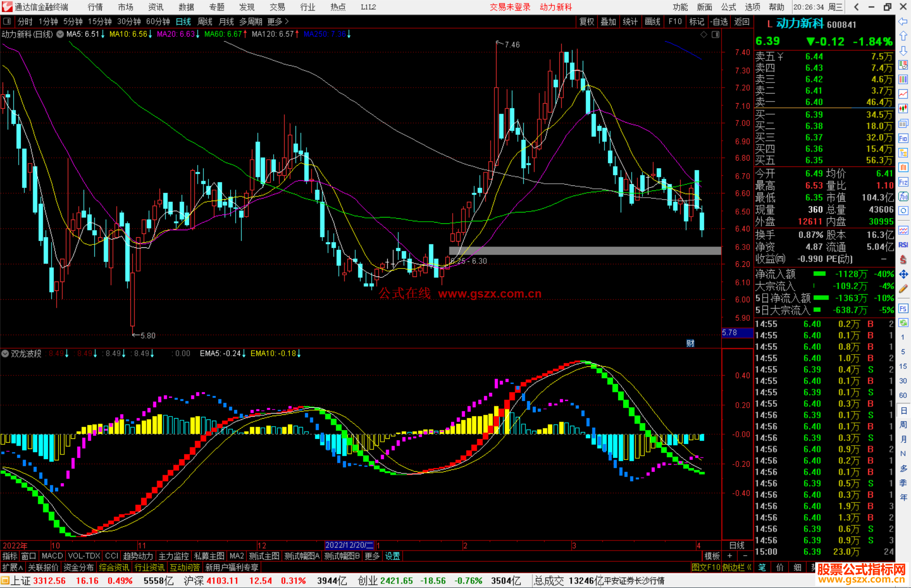The height and width of the screenshot is (588, 911).
Task: Expand the 扩展 panel at bottom left
Action: point(13,567)
